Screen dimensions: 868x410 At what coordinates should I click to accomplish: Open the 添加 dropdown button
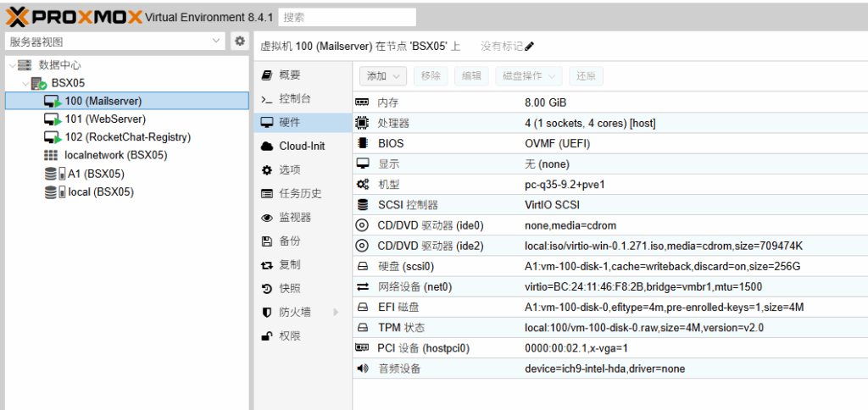[x=383, y=76]
